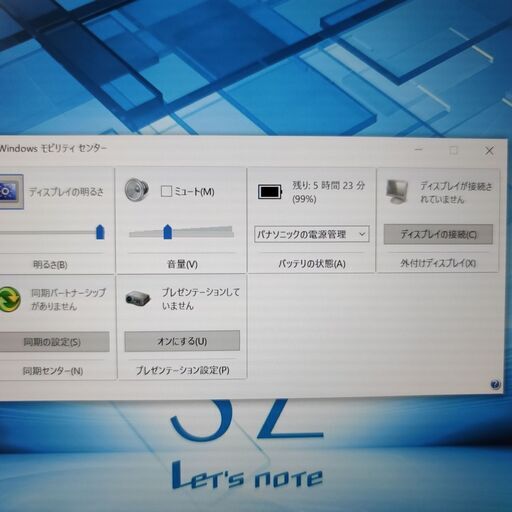The height and width of the screenshot is (512, 512).
Task: Click the volume slider thumb
Action: [168, 232]
